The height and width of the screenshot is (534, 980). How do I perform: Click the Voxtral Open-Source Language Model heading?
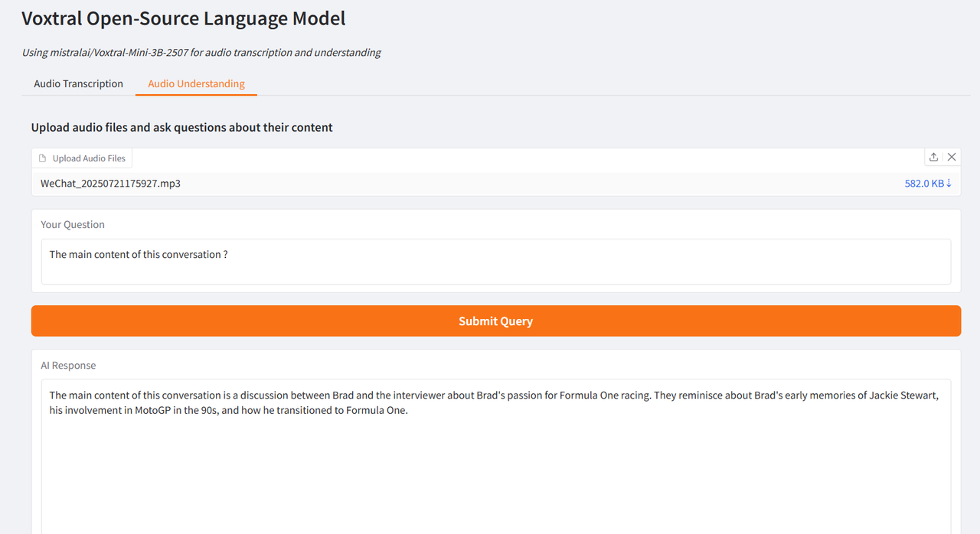pyautogui.click(x=183, y=18)
